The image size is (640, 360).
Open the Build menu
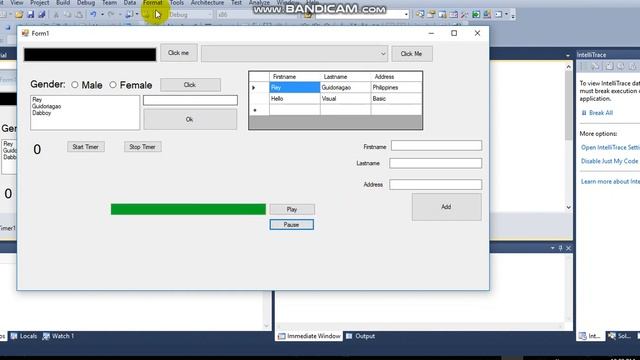pyautogui.click(x=63, y=3)
